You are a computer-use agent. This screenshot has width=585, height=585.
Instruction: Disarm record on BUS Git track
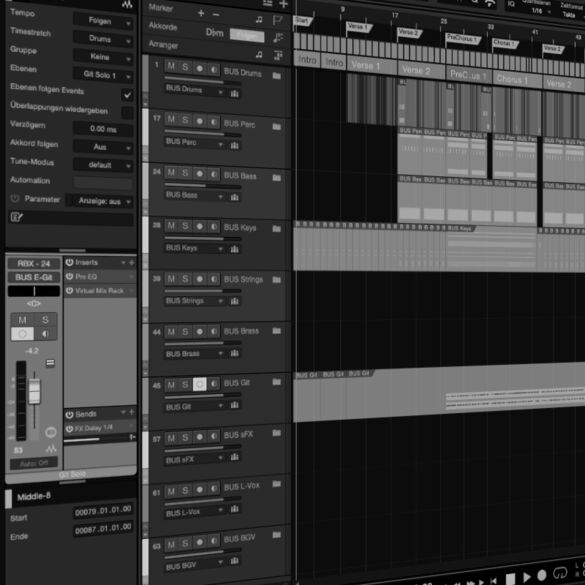coord(200,384)
